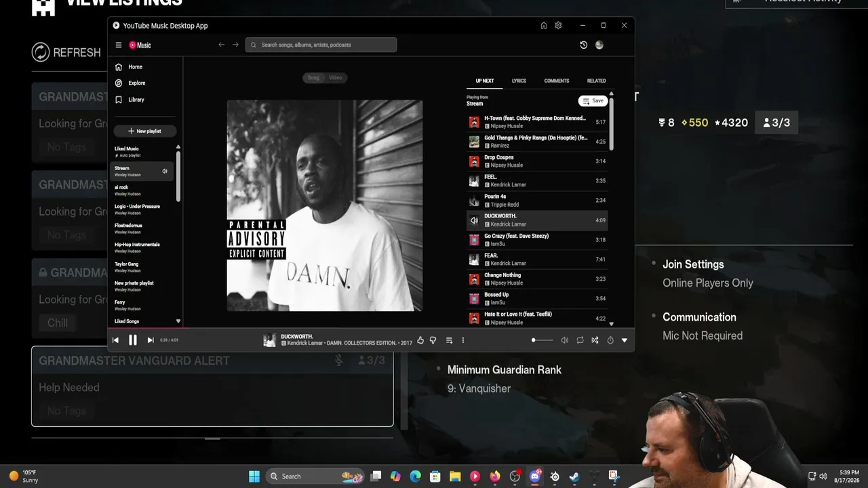Image resolution: width=868 pixels, height=488 pixels.
Task: Open the account avatar menu
Action: 599,45
